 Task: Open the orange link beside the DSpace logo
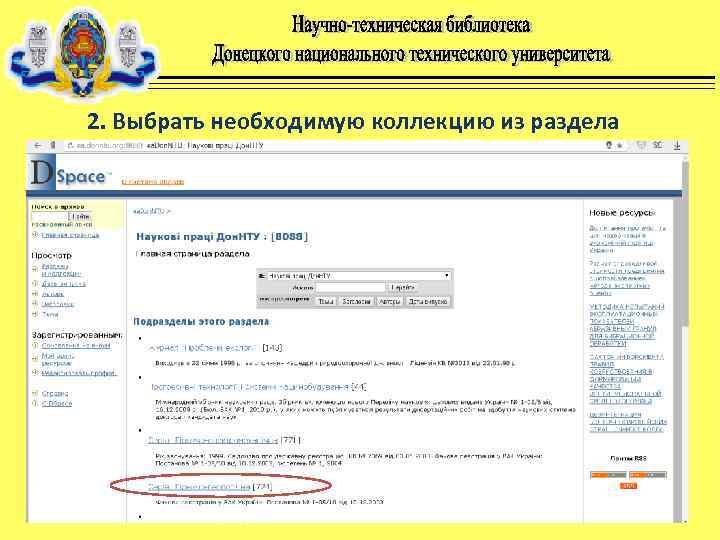pyautogui.click(x=152, y=181)
